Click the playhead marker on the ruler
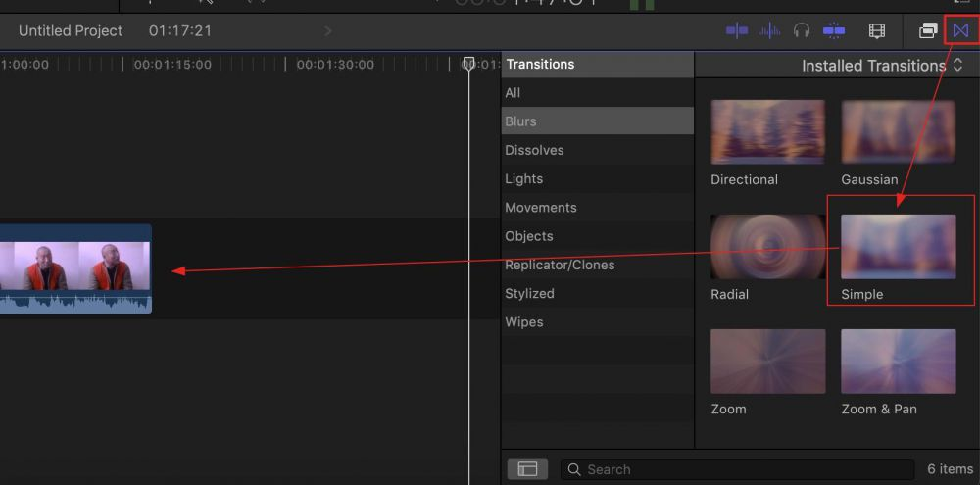Image resolution: width=980 pixels, height=485 pixels. [x=468, y=63]
